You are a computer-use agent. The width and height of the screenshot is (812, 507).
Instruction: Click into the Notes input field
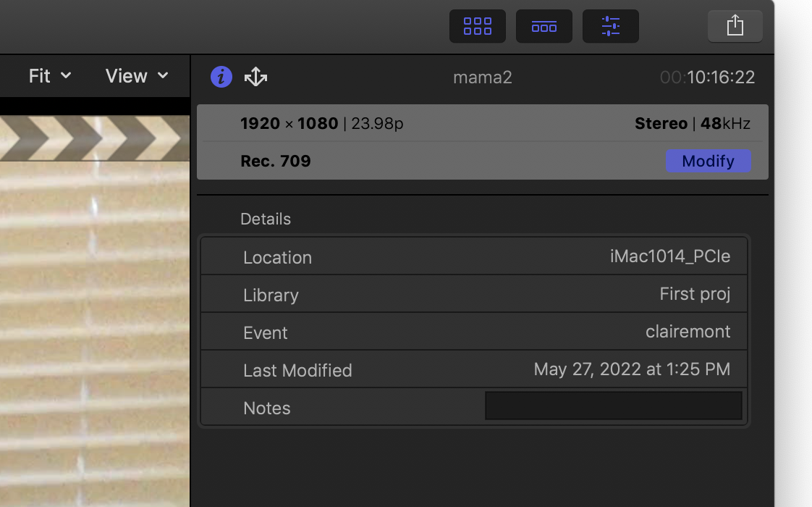(613, 406)
